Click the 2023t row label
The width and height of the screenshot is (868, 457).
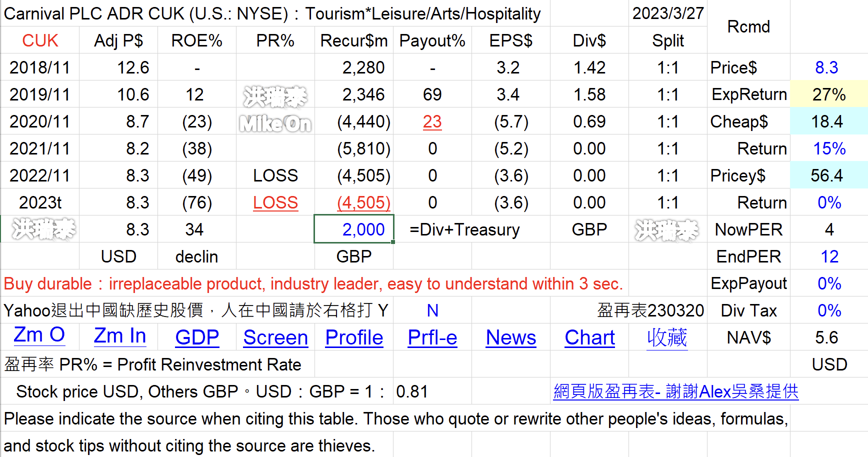[x=40, y=202]
